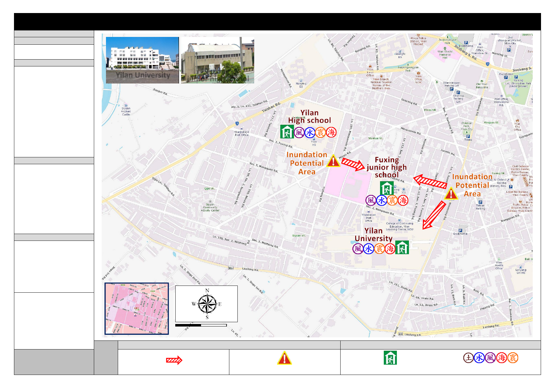The width and height of the screenshot is (555, 392).
Task: Click the "Fuxing junior high school" label
Action: [x=387, y=167]
